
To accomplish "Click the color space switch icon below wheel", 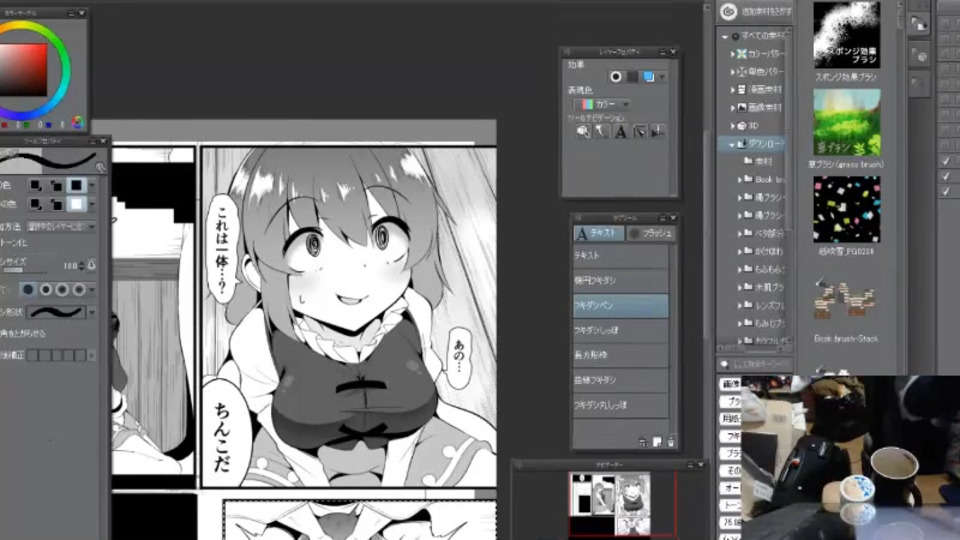I will [77, 122].
